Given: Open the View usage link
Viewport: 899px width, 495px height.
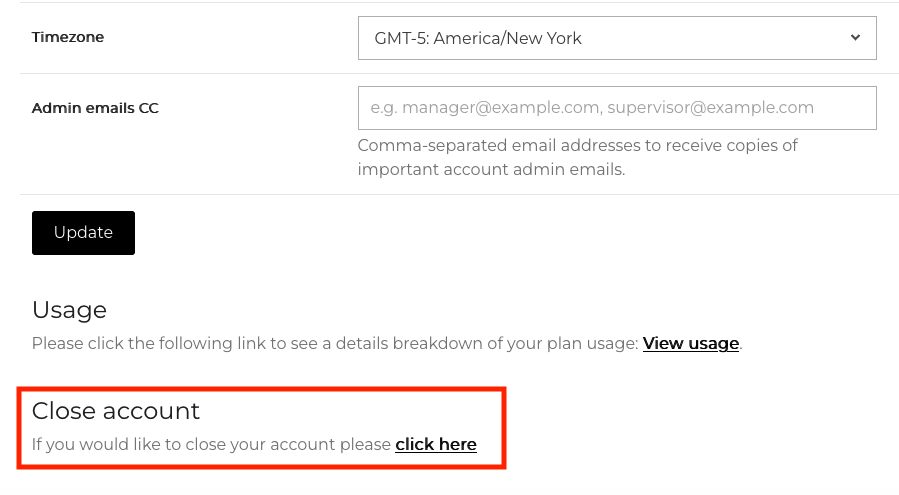Looking at the screenshot, I should point(690,344).
